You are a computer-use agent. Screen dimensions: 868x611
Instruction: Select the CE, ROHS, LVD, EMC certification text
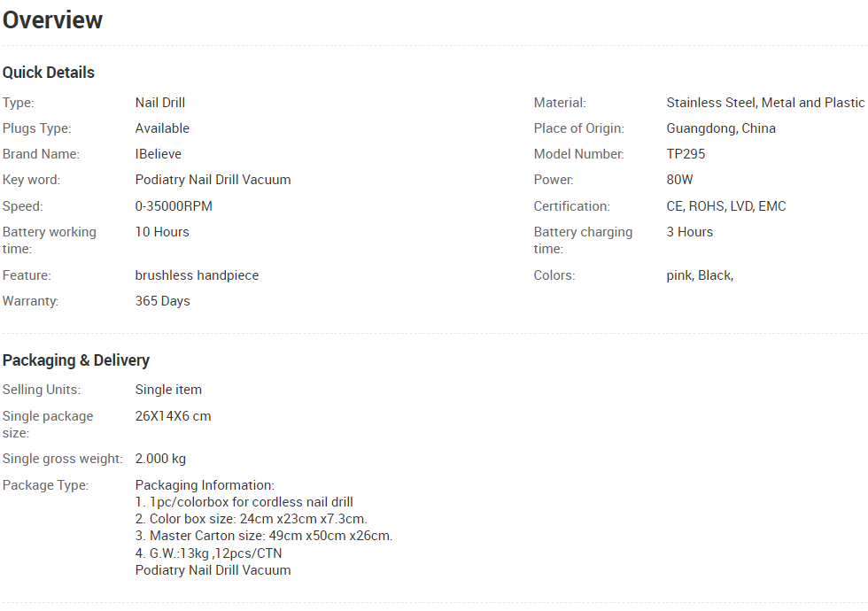tap(726, 205)
